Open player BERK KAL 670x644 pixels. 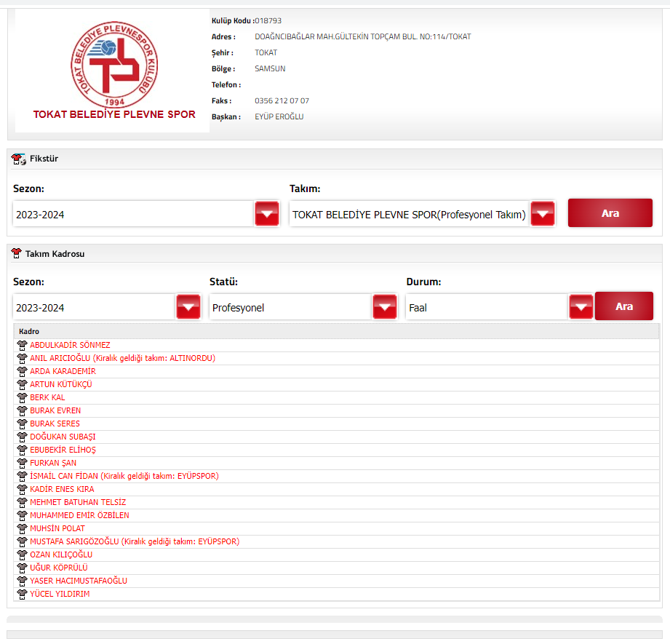point(47,397)
